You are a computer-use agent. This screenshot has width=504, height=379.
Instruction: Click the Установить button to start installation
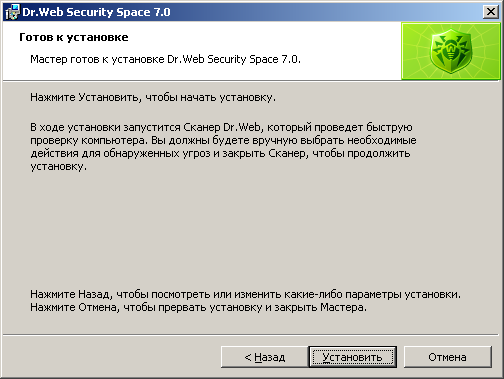point(353,357)
